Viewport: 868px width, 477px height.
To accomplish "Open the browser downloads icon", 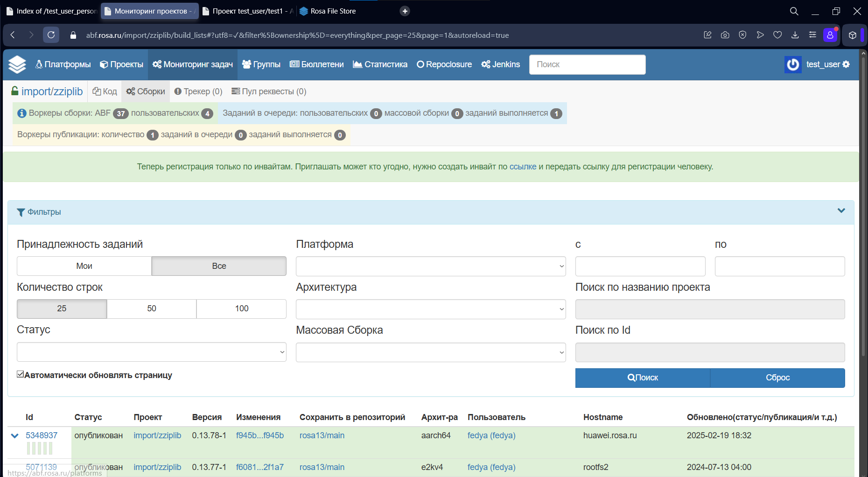I will (795, 35).
